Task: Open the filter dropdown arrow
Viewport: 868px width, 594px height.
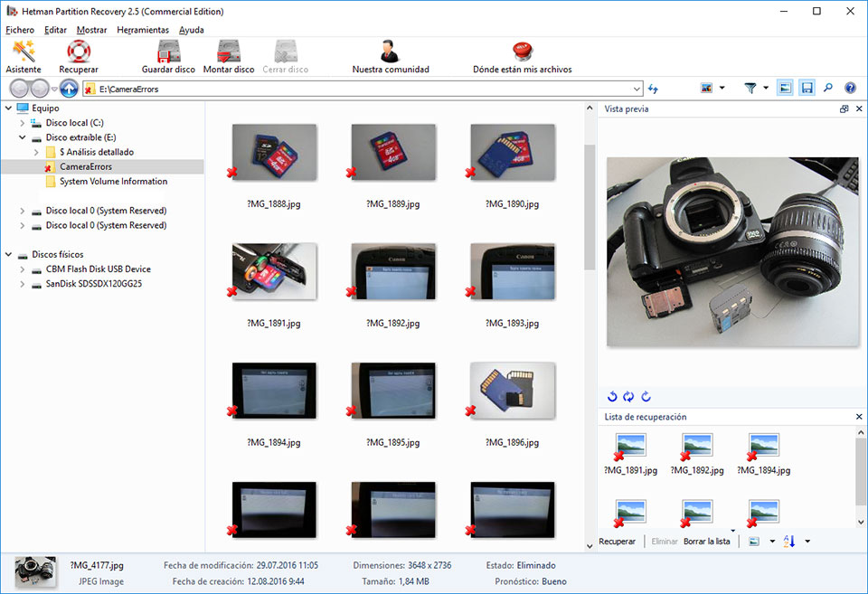Action: (765, 88)
